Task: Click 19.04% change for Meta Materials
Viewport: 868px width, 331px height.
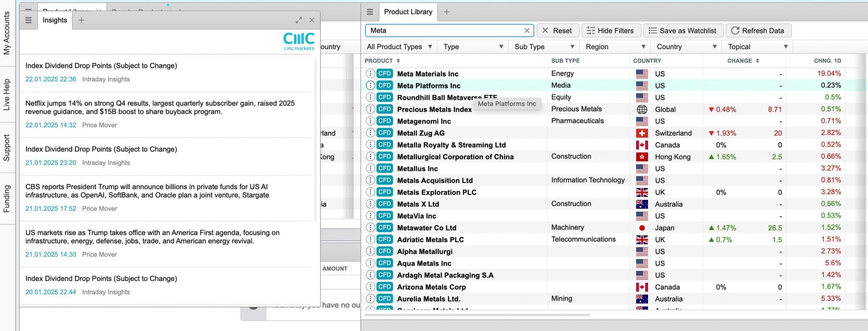Action: [829, 74]
